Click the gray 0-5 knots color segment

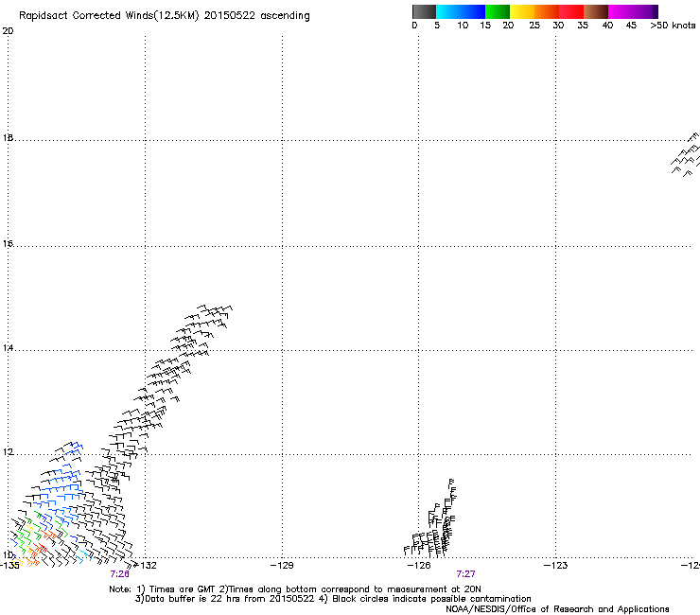click(x=424, y=11)
